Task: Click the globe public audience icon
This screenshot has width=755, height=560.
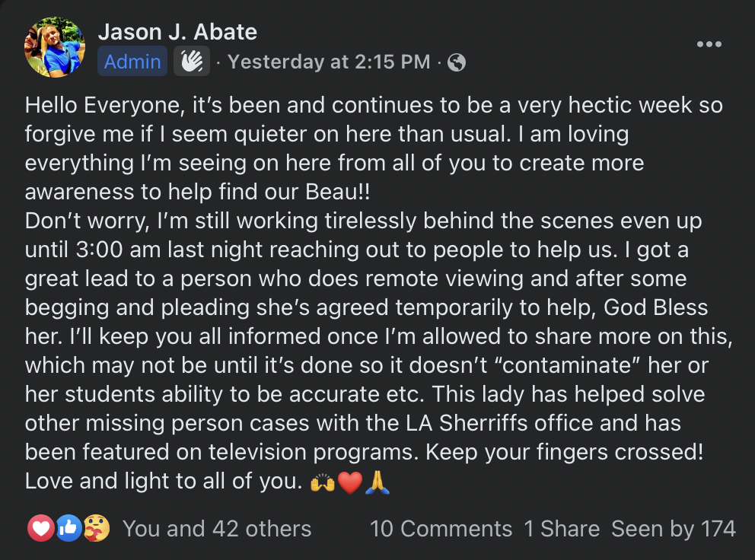Action: tap(457, 62)
